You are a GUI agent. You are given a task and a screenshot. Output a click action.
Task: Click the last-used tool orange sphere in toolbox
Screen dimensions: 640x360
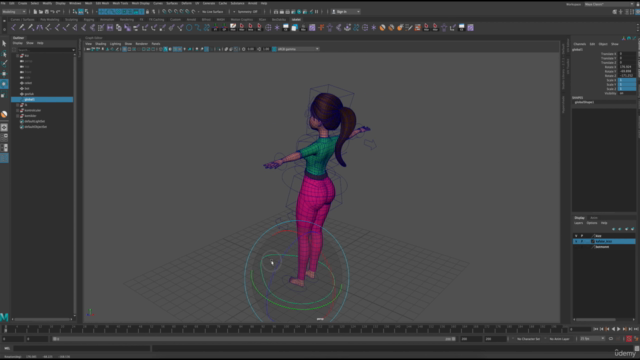pyautogui.click(x=4, y=114)
